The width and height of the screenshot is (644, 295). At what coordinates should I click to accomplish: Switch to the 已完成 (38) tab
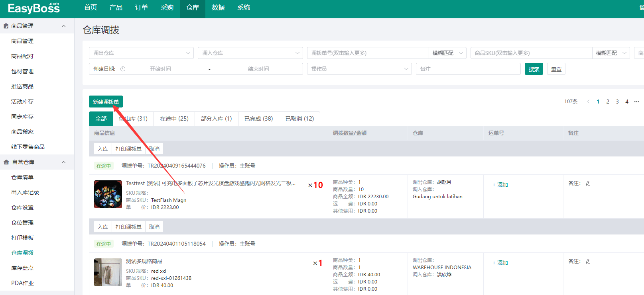258,119
